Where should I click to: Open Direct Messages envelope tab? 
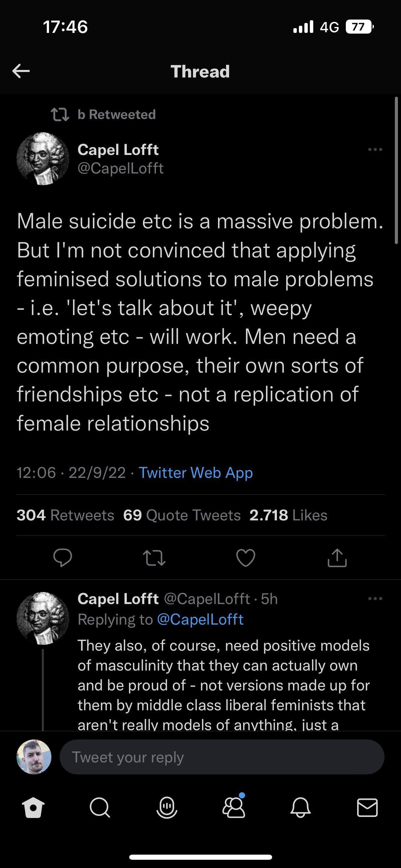coord(367,808)
